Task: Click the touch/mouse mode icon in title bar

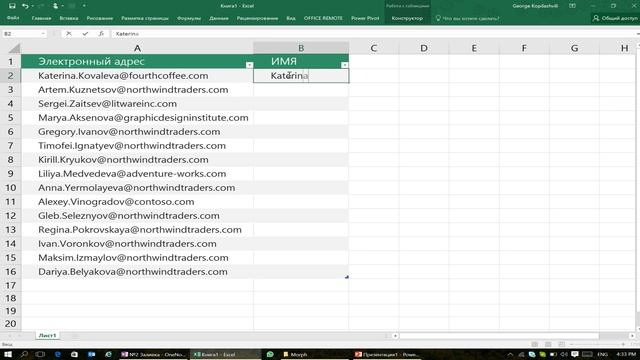Action: coord(55,6)
